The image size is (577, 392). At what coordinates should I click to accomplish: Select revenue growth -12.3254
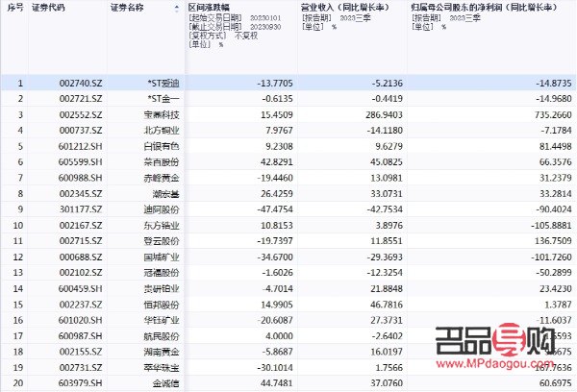point(385,273)
